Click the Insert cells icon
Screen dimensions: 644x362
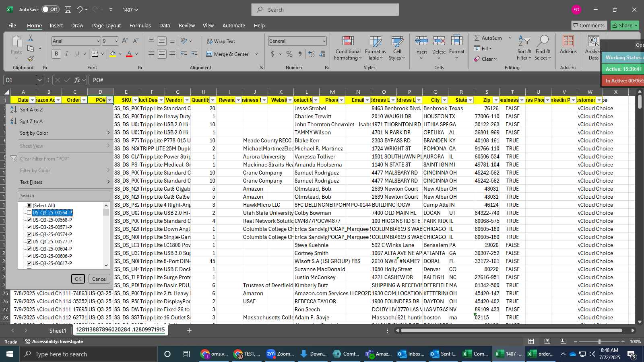coord(421,41)
